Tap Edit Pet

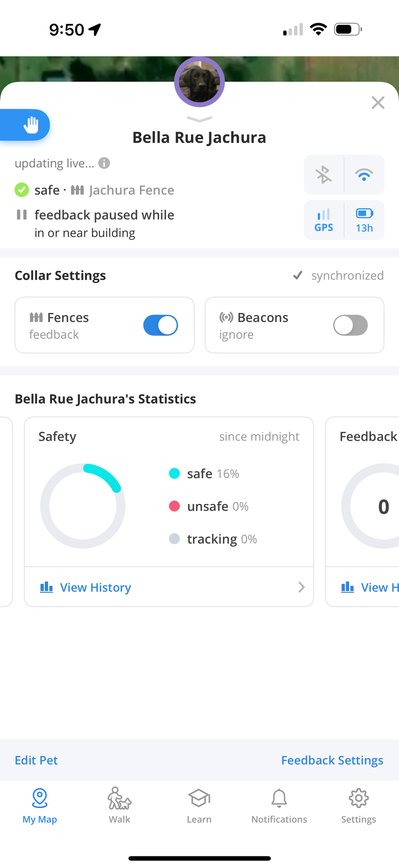pyautogui.click(x=36, y=760)
